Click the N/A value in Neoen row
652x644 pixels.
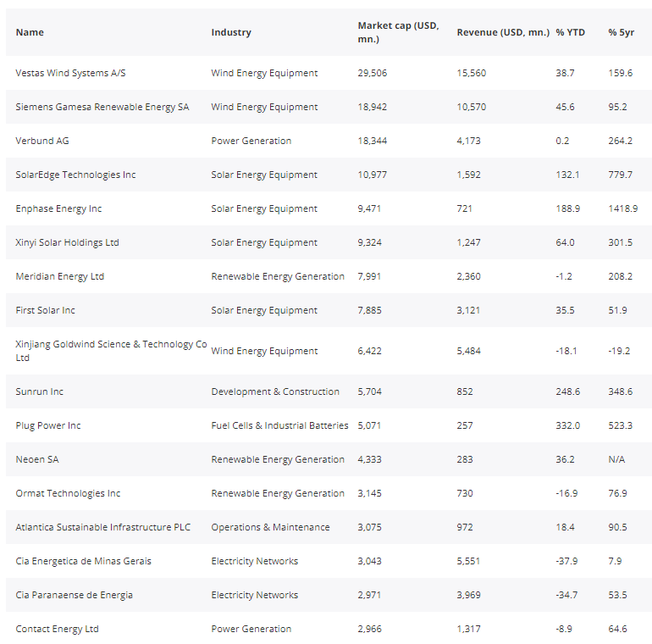click(x=617, y=459)
